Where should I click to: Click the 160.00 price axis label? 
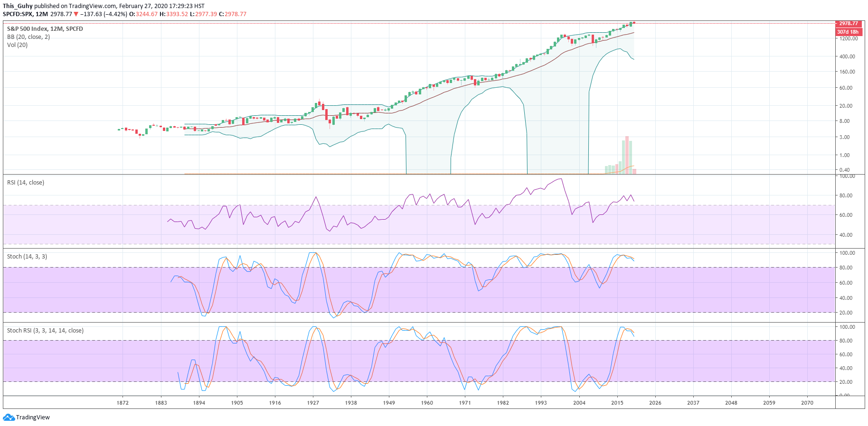[x=848, y=72]
